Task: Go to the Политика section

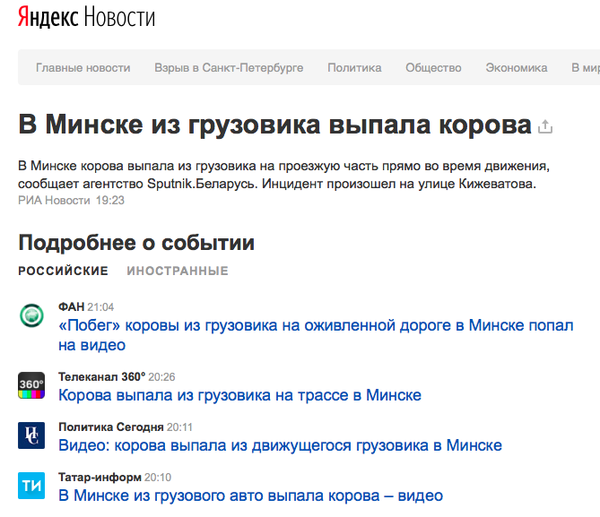Action: (x=354, y=68)
